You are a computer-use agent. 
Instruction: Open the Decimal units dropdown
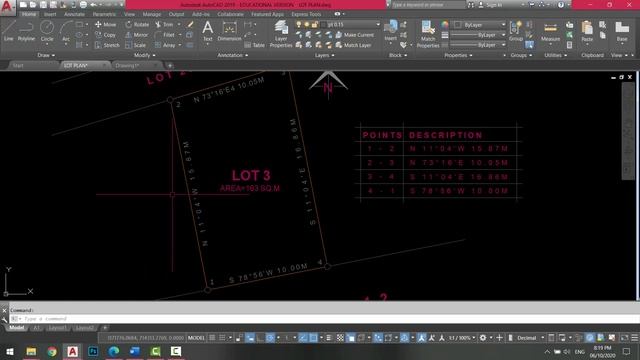click(530, 338)
